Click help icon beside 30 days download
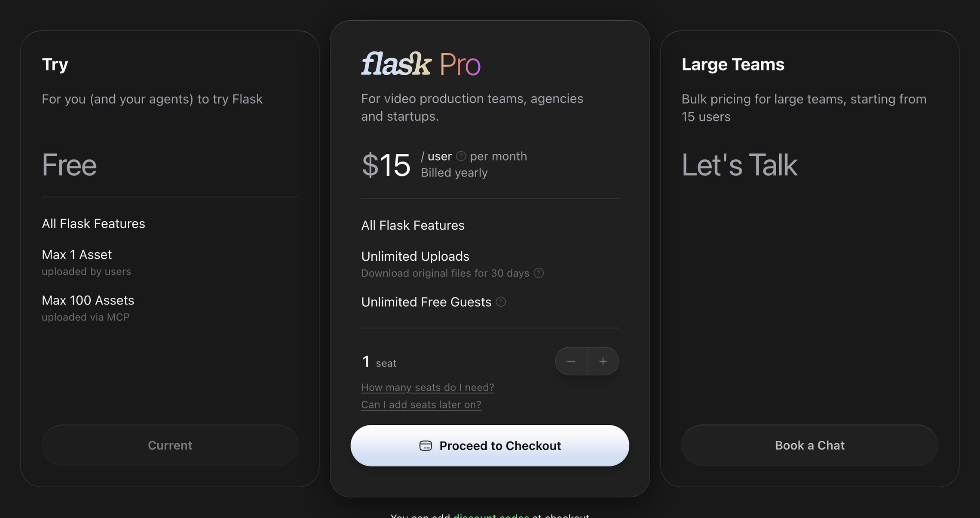This screenshot has height=518, width=980. click(539, 273)
